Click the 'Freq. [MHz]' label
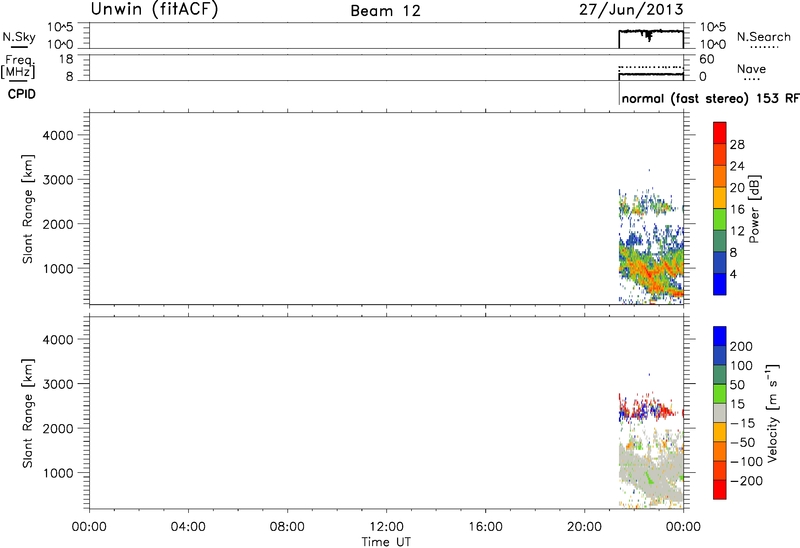This screenshot has height=548, width=800. 19,67
